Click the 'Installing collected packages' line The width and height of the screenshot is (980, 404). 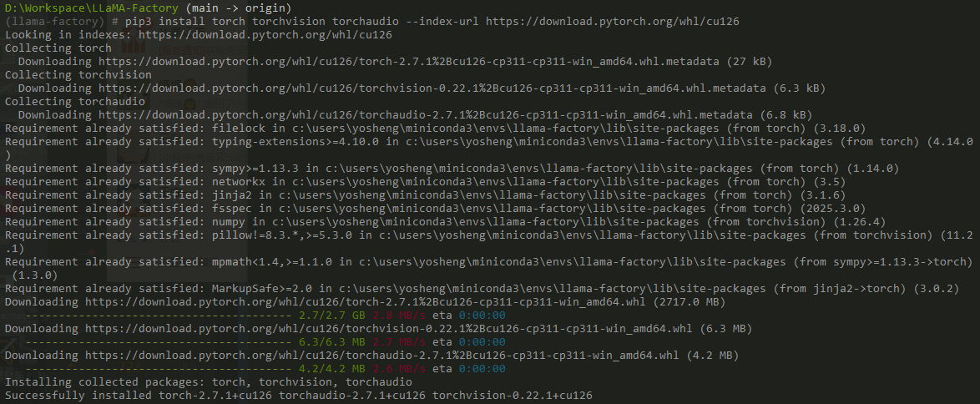[x=209, y=382]
